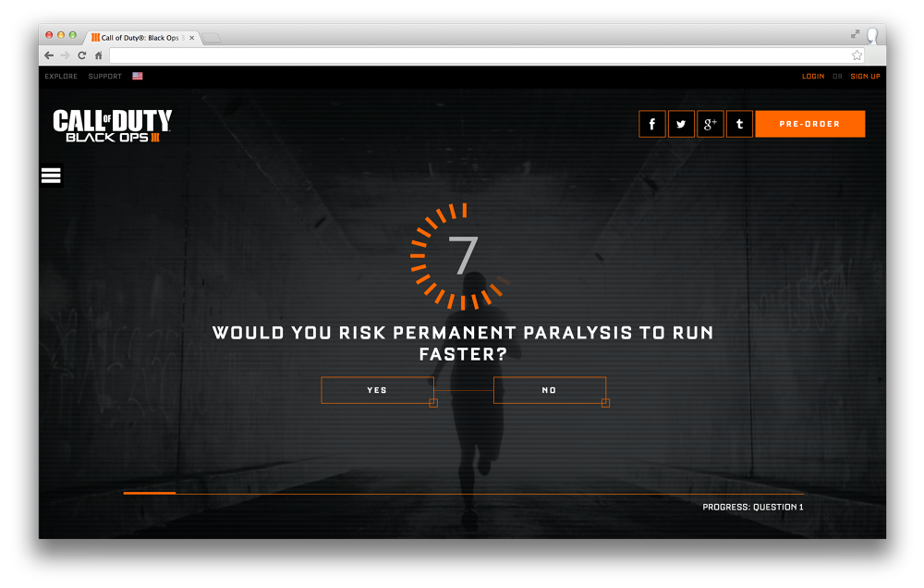Reload the page in browser
This screenshot has width=924, height=588.
(x=82, y=55)
